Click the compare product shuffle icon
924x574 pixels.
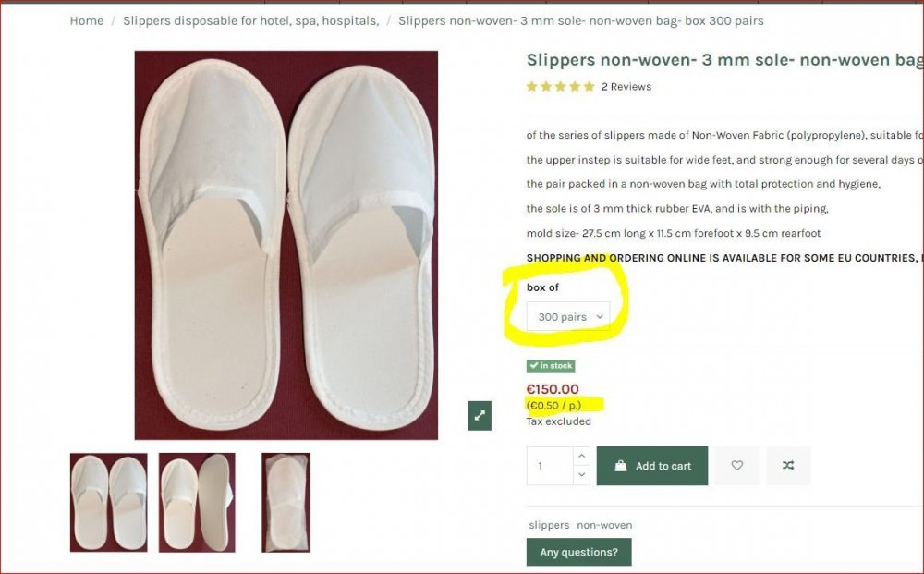(788, 466)
